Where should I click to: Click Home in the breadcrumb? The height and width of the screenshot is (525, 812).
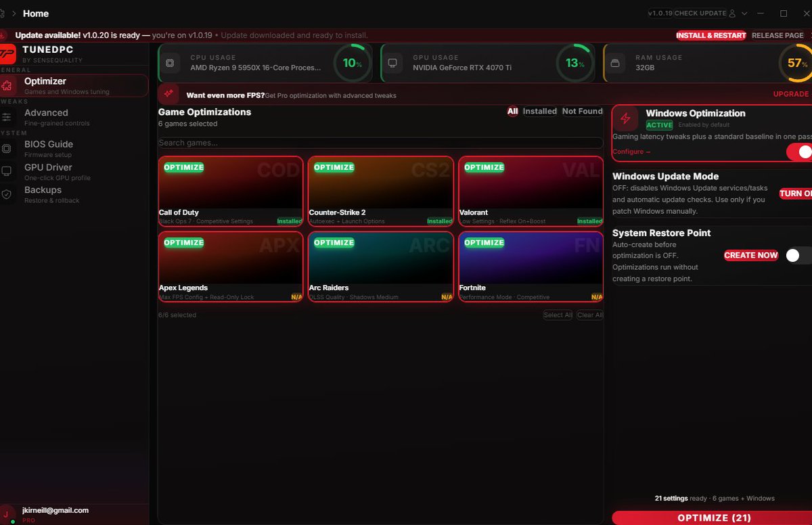click(x=36, y=14)
